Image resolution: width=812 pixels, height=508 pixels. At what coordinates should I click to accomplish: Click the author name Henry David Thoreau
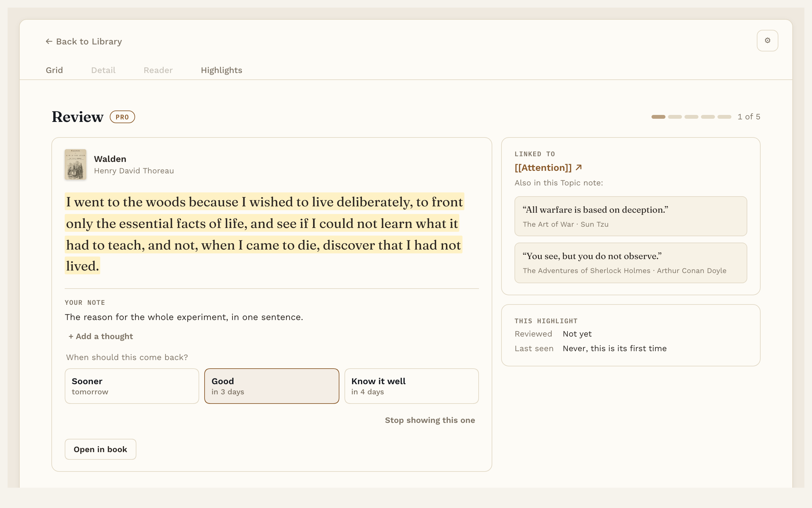pos(134,171)
